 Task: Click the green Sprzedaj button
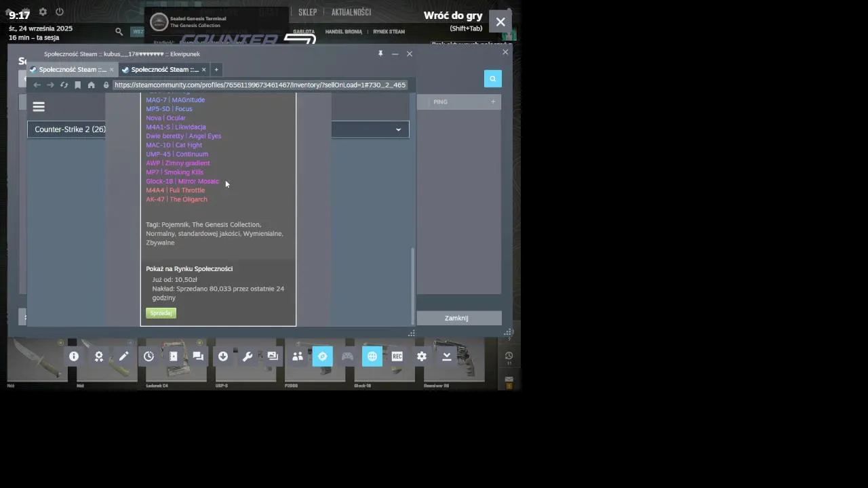pyautogui.click(x=161, y=313)
